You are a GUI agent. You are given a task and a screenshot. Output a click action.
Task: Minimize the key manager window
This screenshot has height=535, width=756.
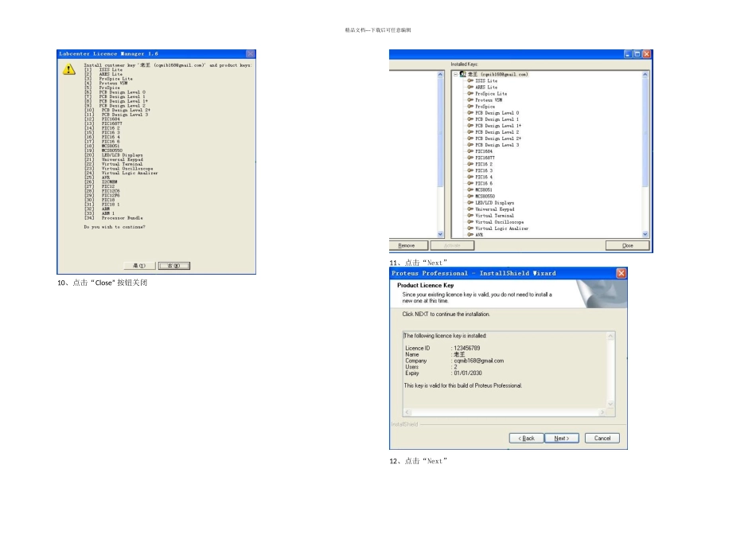coord(627,54)
